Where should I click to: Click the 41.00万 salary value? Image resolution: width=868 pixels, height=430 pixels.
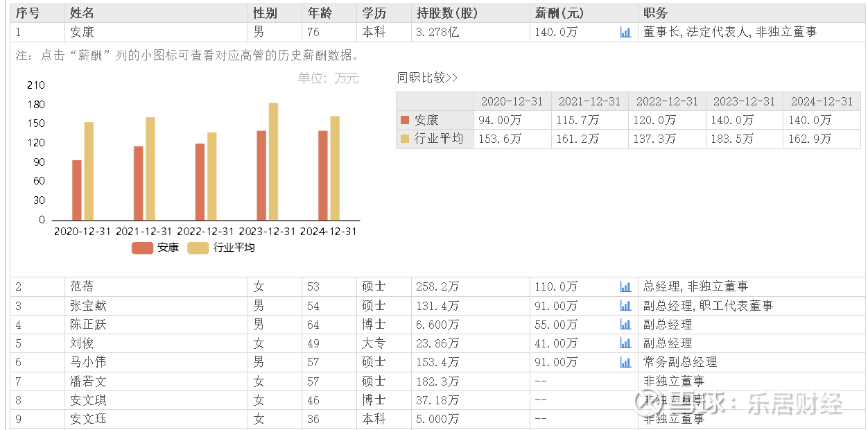pyautogui.click(x=556, y=343)
